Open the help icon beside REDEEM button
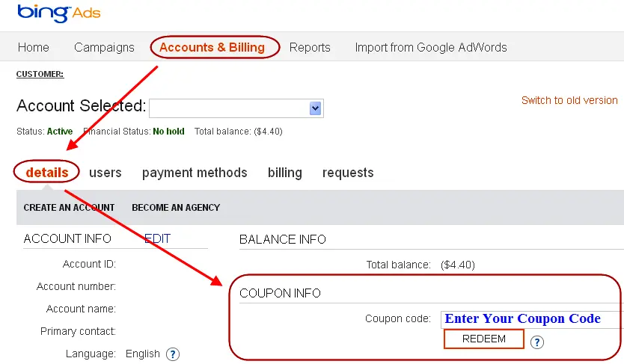This screenshot has height=364, width=624. (x=537, y=342)
